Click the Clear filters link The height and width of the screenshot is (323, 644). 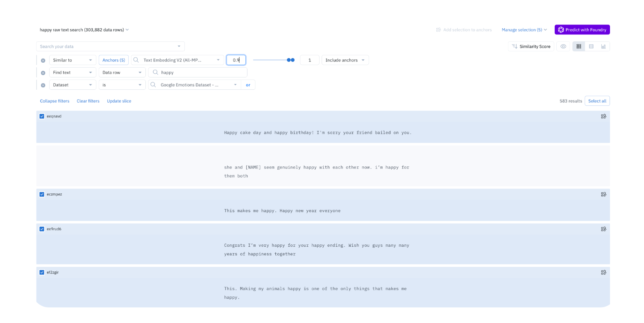point(88,101)
